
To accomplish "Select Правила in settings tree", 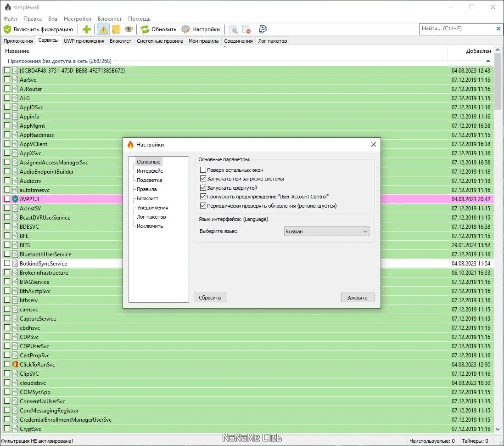I will click(x=147, y=189).
